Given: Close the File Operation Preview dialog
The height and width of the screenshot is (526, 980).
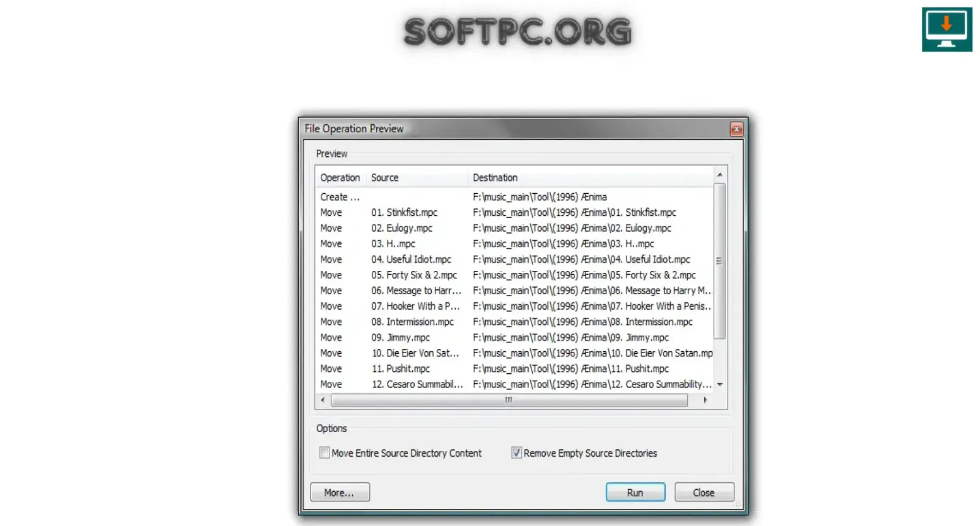Looking at the screenshot, I should [x=736, y=129].
